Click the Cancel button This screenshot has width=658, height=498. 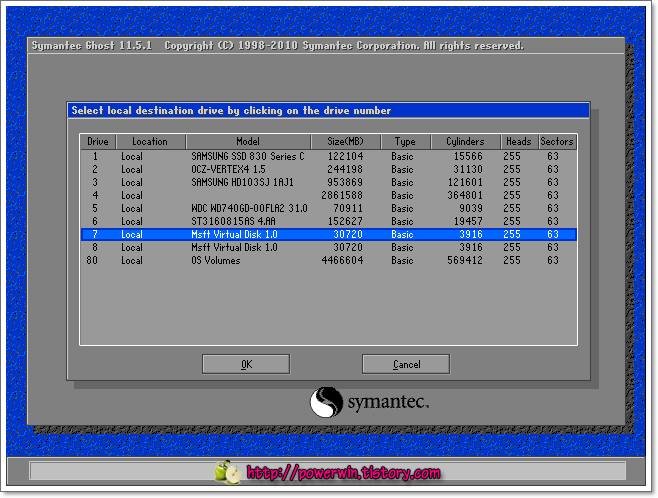(x=406, y=364)
